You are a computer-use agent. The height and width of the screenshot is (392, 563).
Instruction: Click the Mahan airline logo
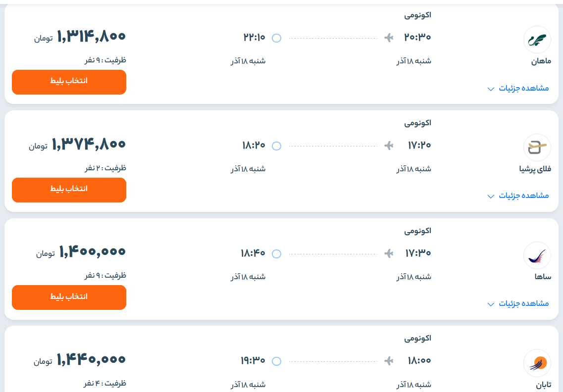tap(537, 40)
